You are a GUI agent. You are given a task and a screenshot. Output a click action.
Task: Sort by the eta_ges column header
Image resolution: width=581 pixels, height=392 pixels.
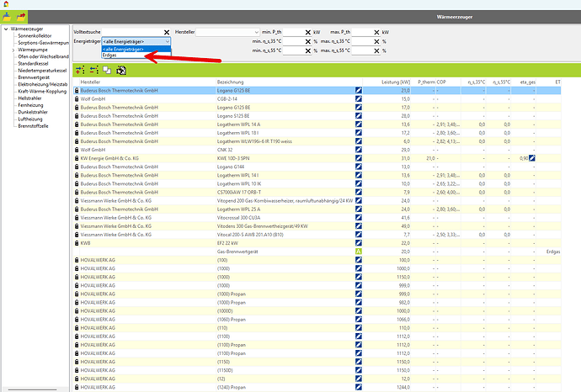click(x=523, y=82)
